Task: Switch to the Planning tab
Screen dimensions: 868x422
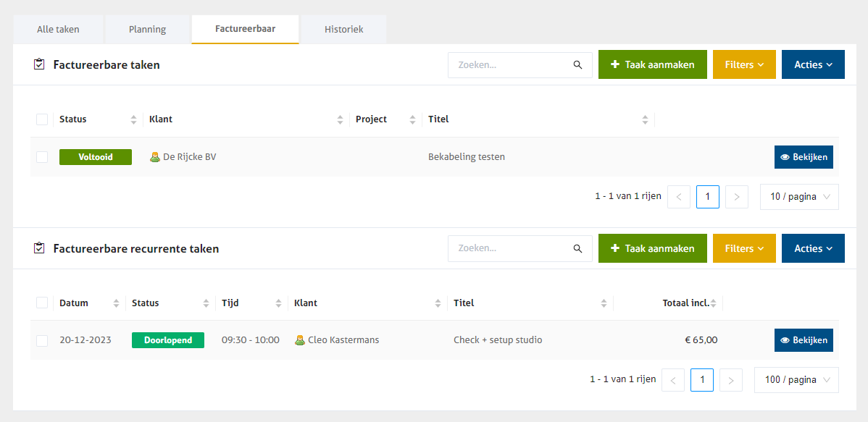Action: point(147,30)
